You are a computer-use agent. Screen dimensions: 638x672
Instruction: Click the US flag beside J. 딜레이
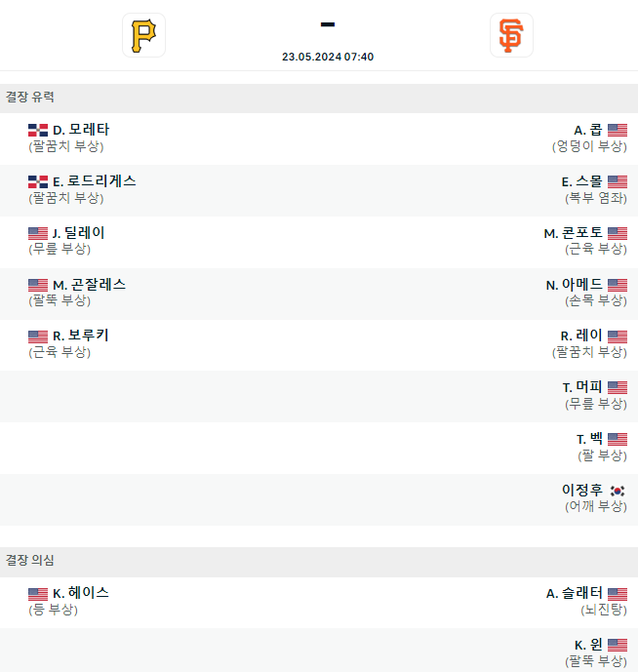pyautogui.click(x=38, y=233)
